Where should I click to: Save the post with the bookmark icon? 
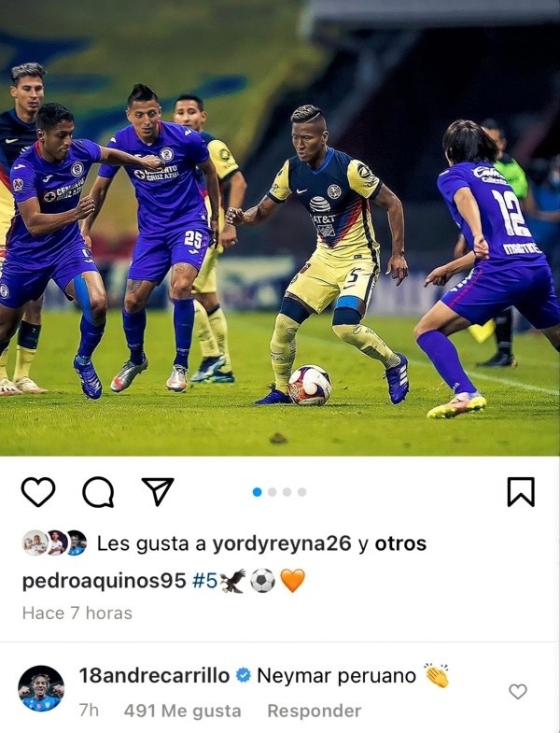(x=521, y=492)
